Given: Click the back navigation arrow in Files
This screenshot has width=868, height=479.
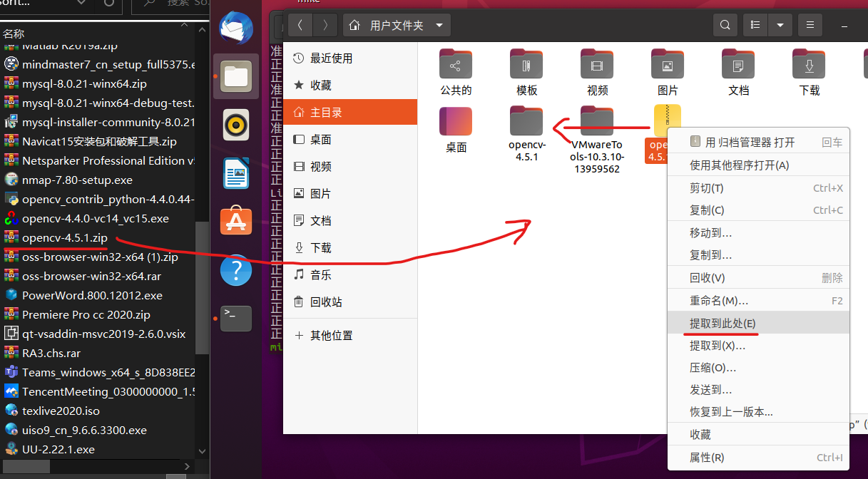Looking at the screenshot, I should pos(300,24).
